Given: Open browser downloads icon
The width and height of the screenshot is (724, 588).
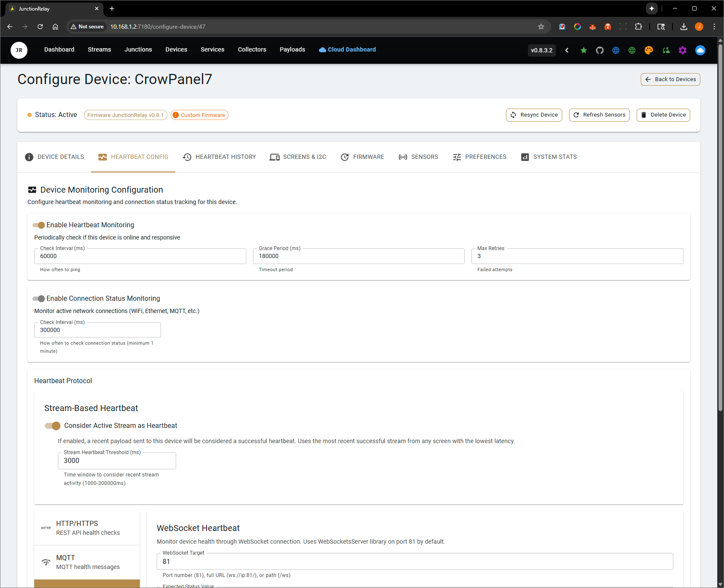Looking at the screenshot, I should pos(684,27).
